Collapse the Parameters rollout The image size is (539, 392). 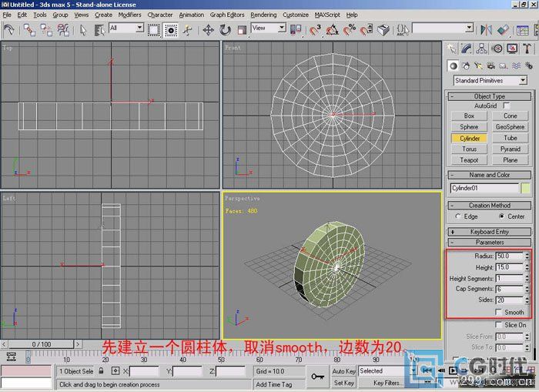tap(490, 242)
